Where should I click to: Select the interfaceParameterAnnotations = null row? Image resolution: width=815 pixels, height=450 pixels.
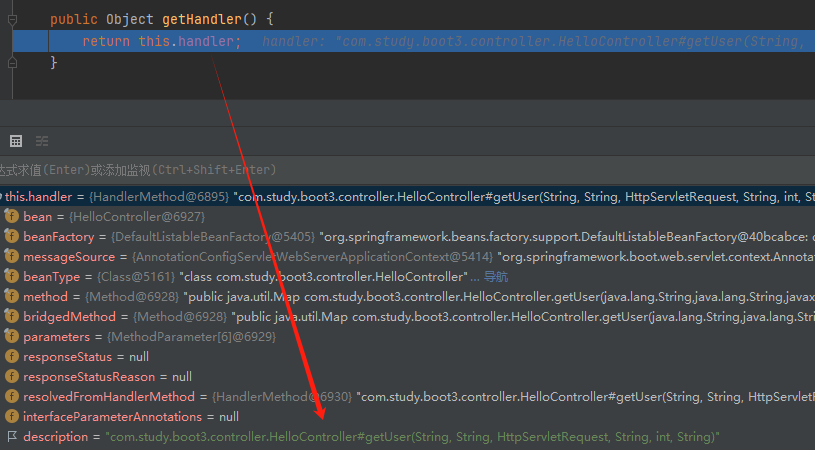click(x=408, y=417)
